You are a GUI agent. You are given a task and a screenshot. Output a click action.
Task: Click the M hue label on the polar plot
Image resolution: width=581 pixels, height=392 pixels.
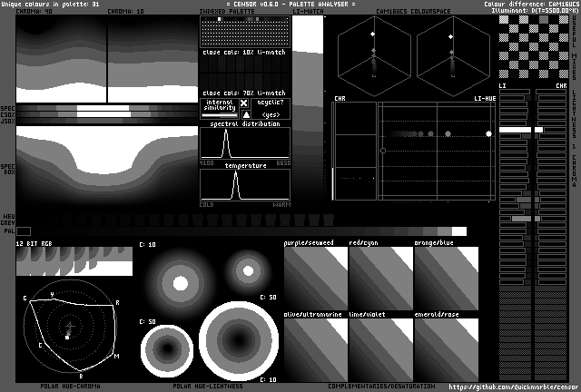point(117,357)
